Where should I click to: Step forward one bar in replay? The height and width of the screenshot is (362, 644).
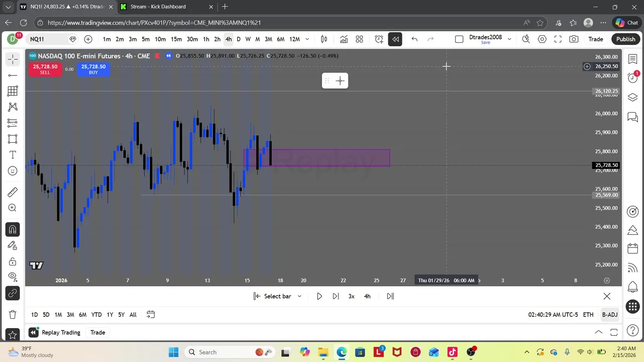336,296
